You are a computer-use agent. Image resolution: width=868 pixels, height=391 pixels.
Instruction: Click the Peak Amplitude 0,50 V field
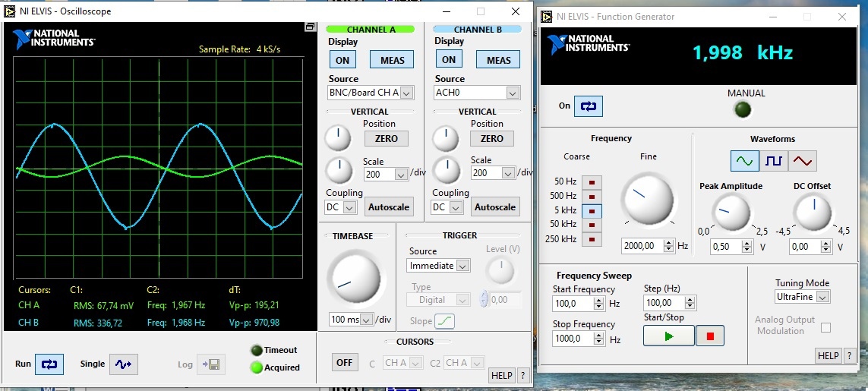pyautogui.click(x=725, y=247)
